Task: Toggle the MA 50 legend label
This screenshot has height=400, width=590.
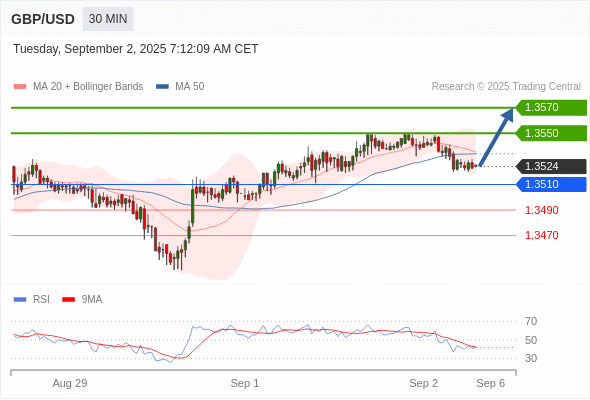Action: click(190, 87)
